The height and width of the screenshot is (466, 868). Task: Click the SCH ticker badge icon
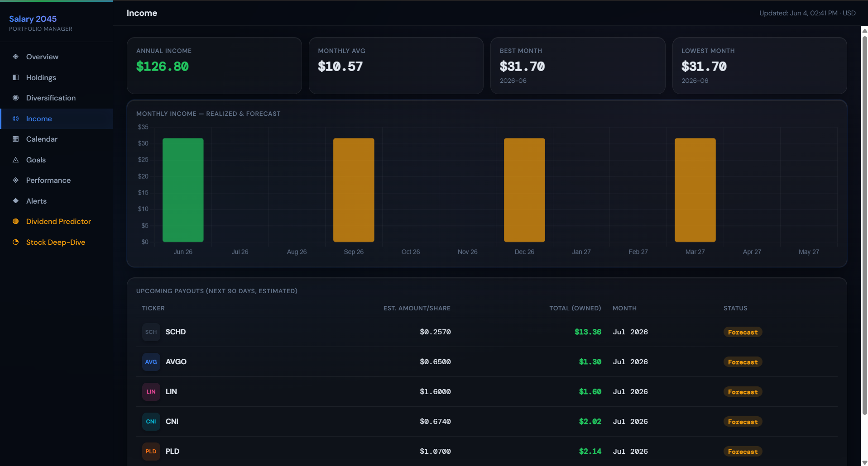pos(151,332)
